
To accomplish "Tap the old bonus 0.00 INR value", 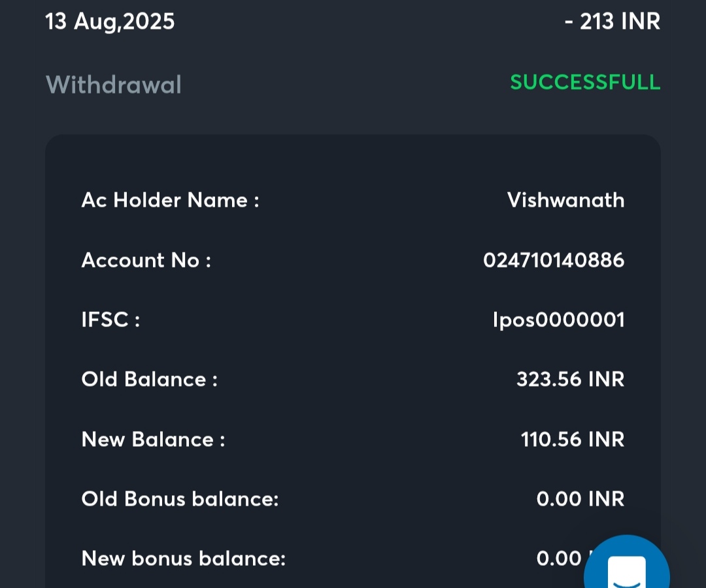I will click(x=580, y=499).
